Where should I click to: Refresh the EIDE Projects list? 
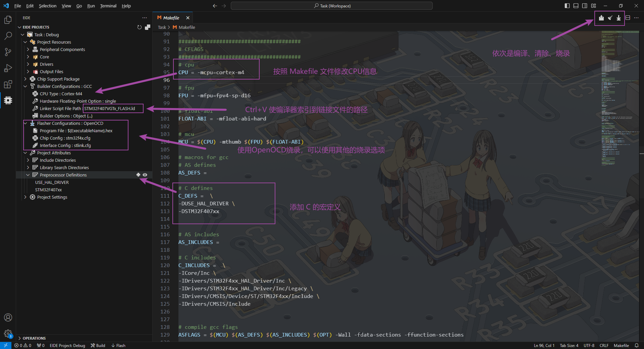click(x=140, y=27)
